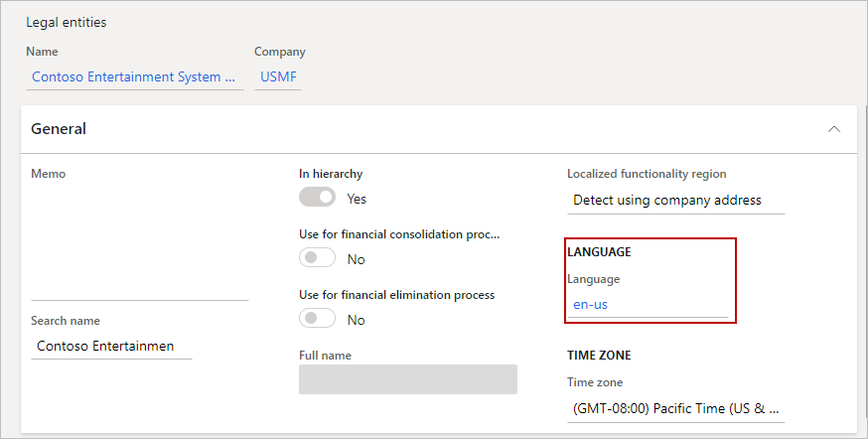
Task: Toggle the In hierarchy switch
Action: (x=318, y=198)
